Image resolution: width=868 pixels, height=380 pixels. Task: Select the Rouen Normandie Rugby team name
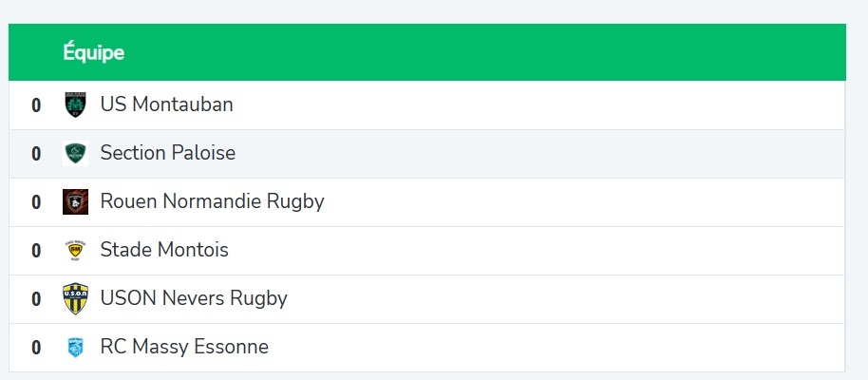(212, 201)
